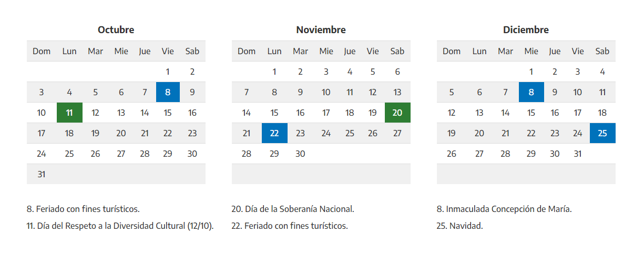Click the Octubre month heading
The width and height of the screenshot is (644, 273).
pyautogui.click(x=116, y=30)
